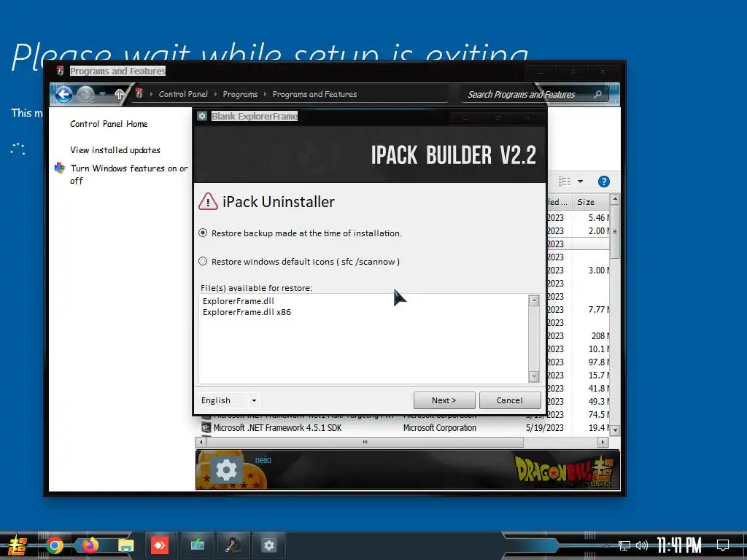Viewport: 747px width, 560px height.
Task: Go back in Programs and Features window
Action: (x=63, y=94)
